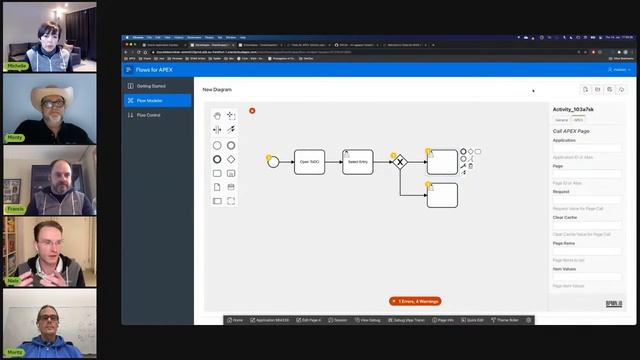Screen dimensions: 640x360
Task: Select Monty's video thumbnail
Action: pos(50,109)
